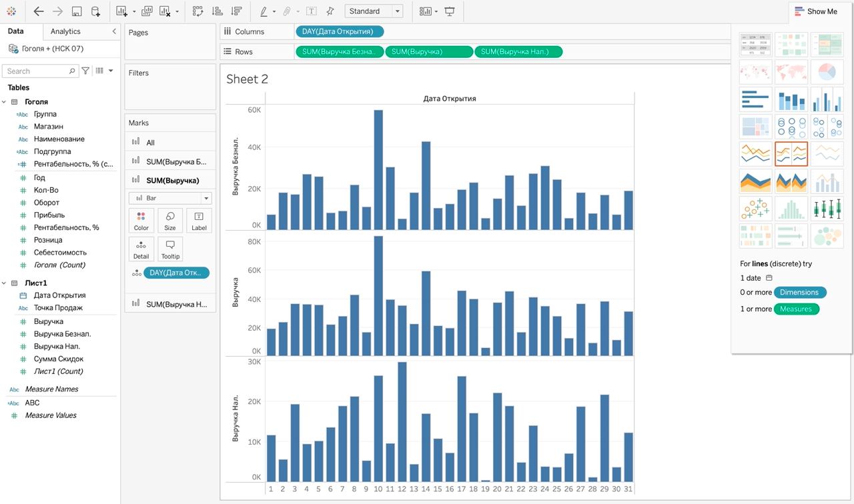Viewport: 854px width, 504px height.
Task: Click the filter fields funnel icon
Action: [85, 71]
